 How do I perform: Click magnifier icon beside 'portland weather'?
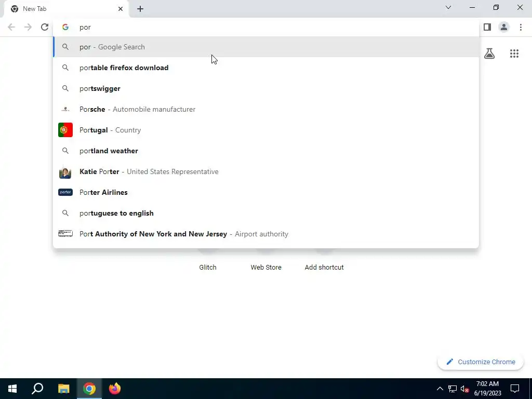65,151
